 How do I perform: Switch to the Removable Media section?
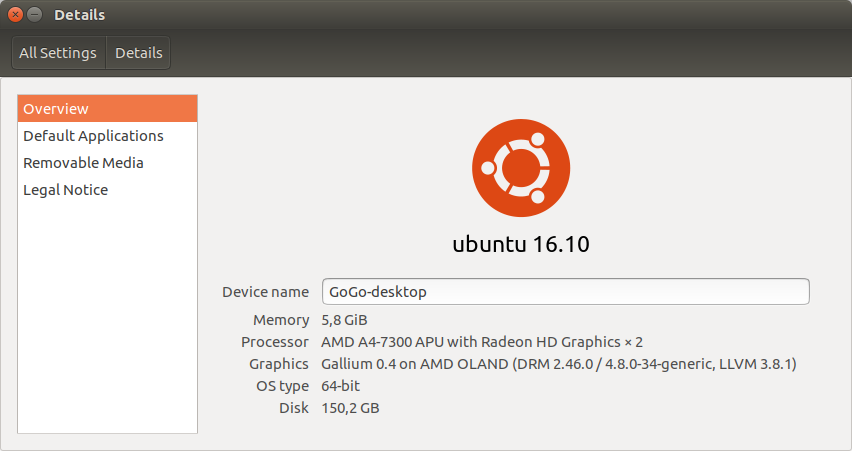[83, 163]
